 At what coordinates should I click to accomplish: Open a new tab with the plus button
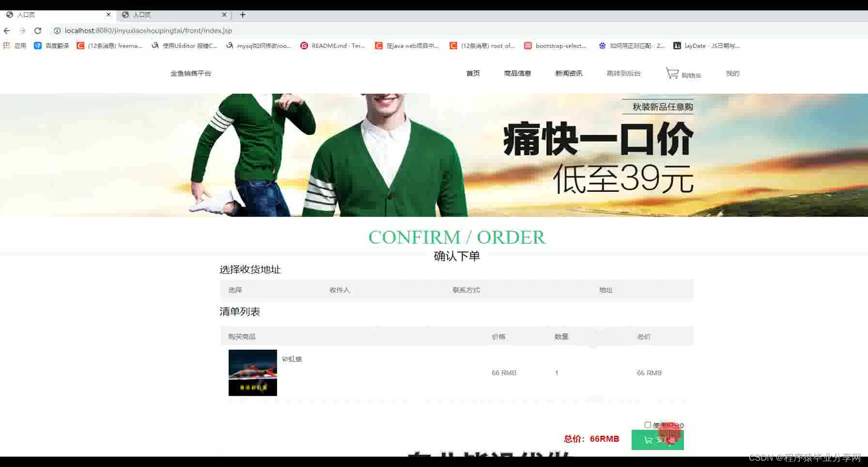point(243,15)
